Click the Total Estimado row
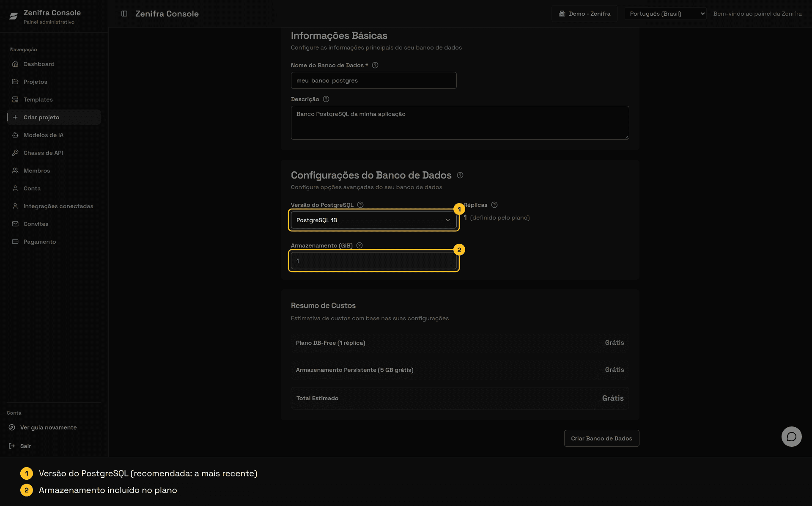Image resolution: width=812 pixels, height=506 pixels. [460, 398]
